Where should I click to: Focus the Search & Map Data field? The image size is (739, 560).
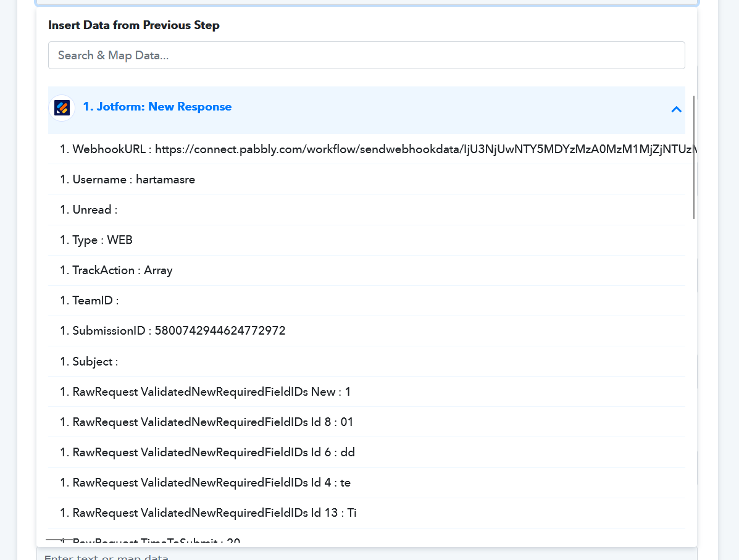pyautogui.click(x=366, y=55)
